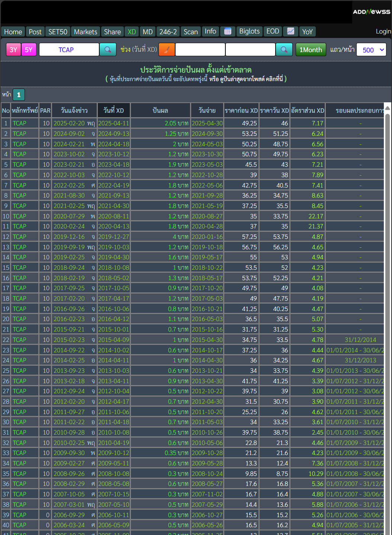Click the stock symbol input containing TCAP

(69, 49)
